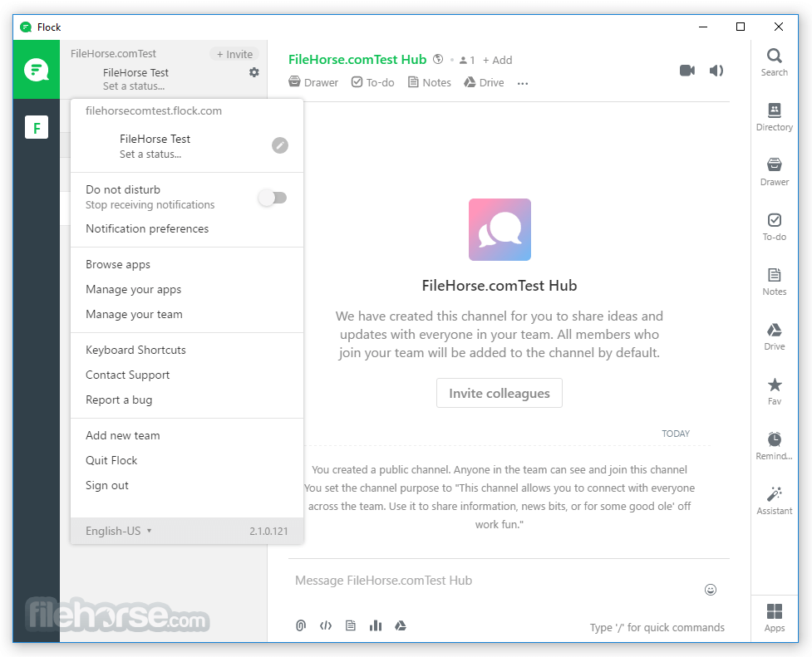Click the code snippet icon below message box

[326, 626]
